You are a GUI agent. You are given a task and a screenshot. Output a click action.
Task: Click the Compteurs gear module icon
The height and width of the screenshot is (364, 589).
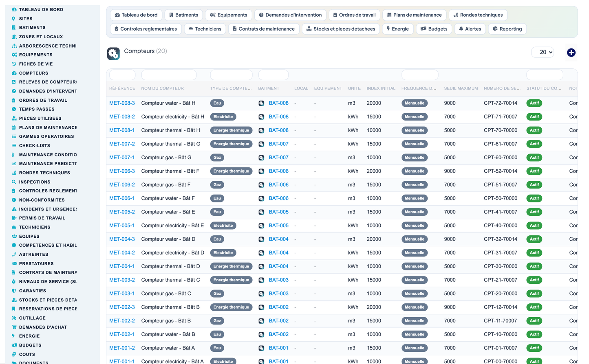point(113,53)
